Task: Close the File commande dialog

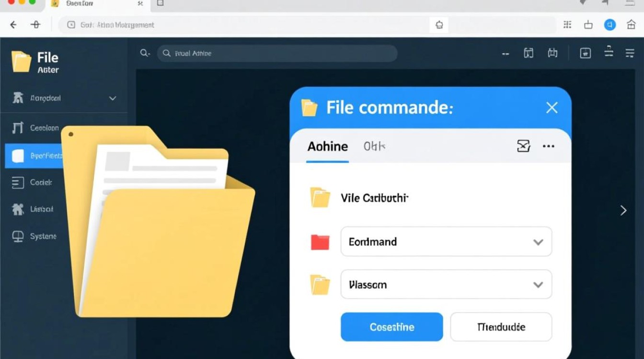Action: point(552,108)
